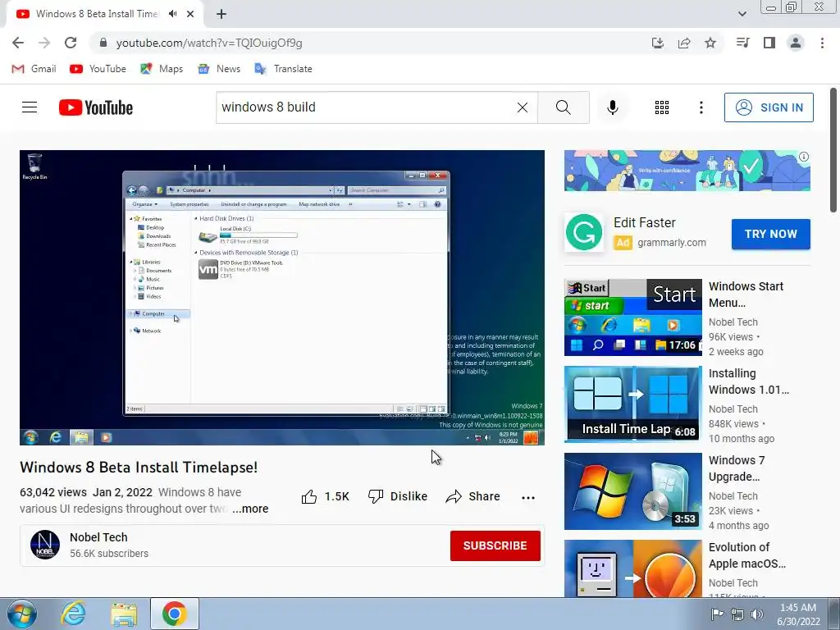Image resolution: width=840 pixels, height=630 pixels.
Task: Open the Chrome profile avatar
Action: click(x=796, y=43)
